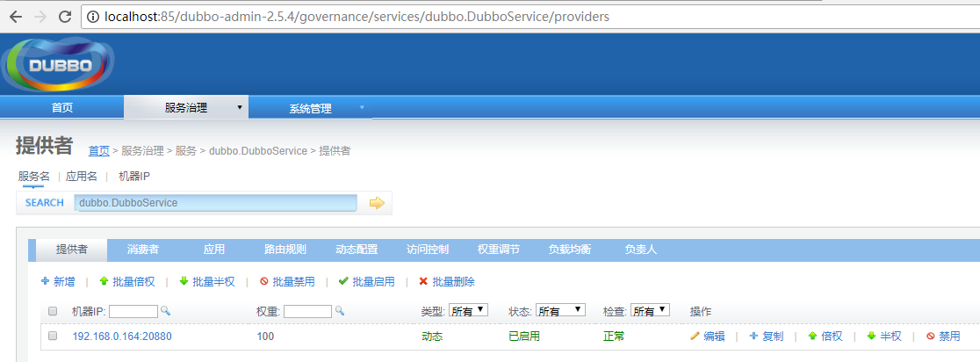Click the 倍权 link in provider row
The height and width of the screenshot is (362, 980).
point(832,337)
